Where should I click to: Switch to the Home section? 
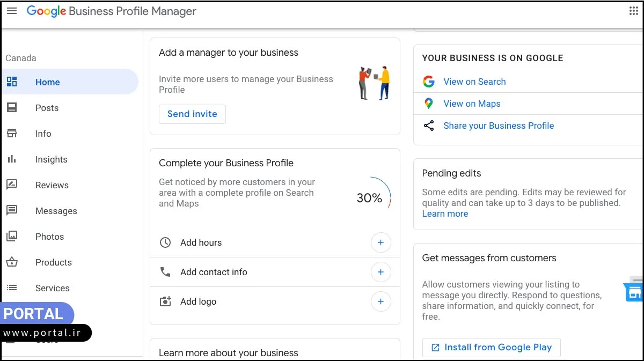47,82
